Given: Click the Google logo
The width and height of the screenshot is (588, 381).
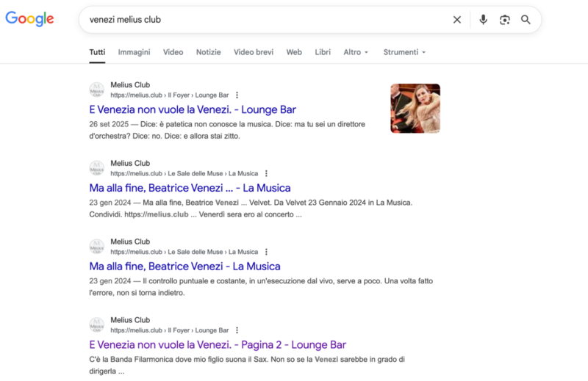Looking at the screenshot, I should pyautogui.click(x=29, y=19).
